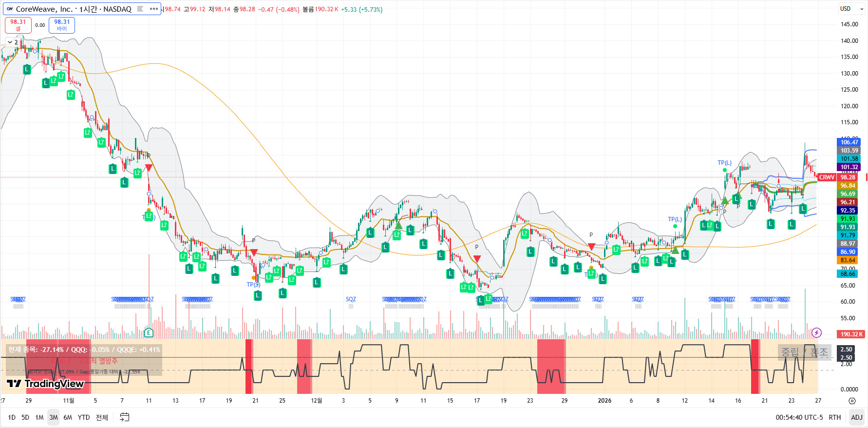Click the purple lightning bolt icon
Image resolution: width=868 pixels, height=428 pixels.
[817, 332]
